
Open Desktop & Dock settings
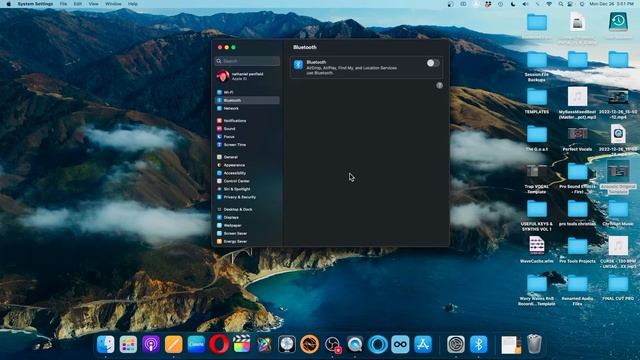pos(247,209)
